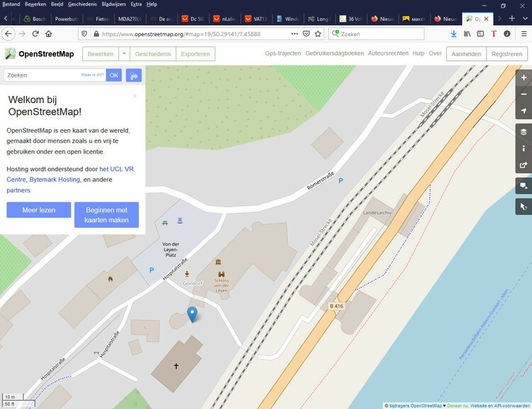Click the blue location marker on map
The image size is (532, 409).
192,314
